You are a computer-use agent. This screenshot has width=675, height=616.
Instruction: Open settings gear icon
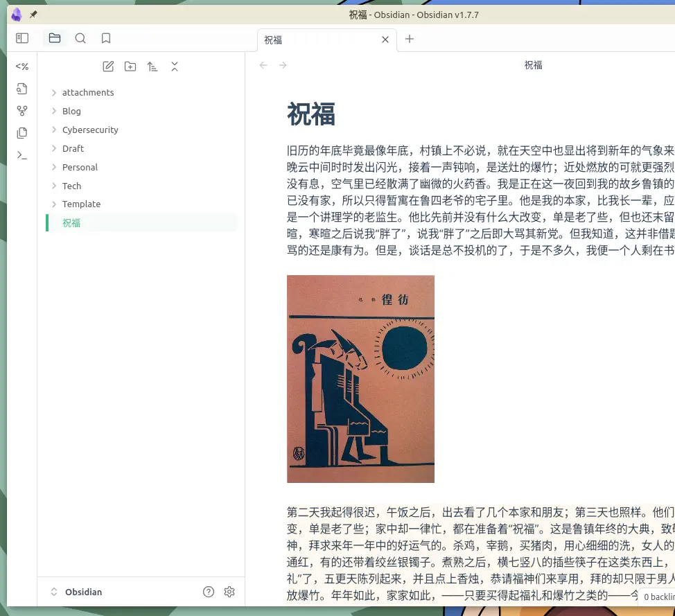click(229, 592)
